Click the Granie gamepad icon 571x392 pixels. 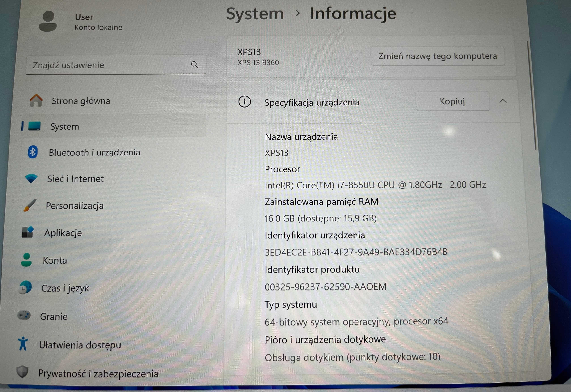coord(24,315)
